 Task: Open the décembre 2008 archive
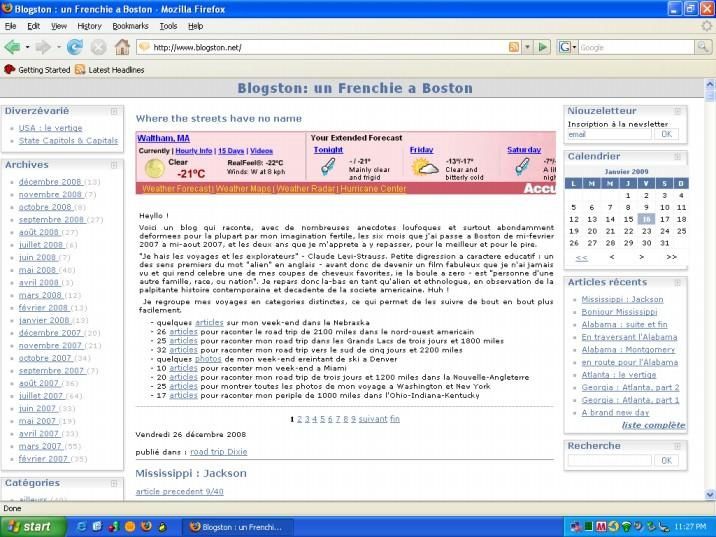(x=50, y=182)
